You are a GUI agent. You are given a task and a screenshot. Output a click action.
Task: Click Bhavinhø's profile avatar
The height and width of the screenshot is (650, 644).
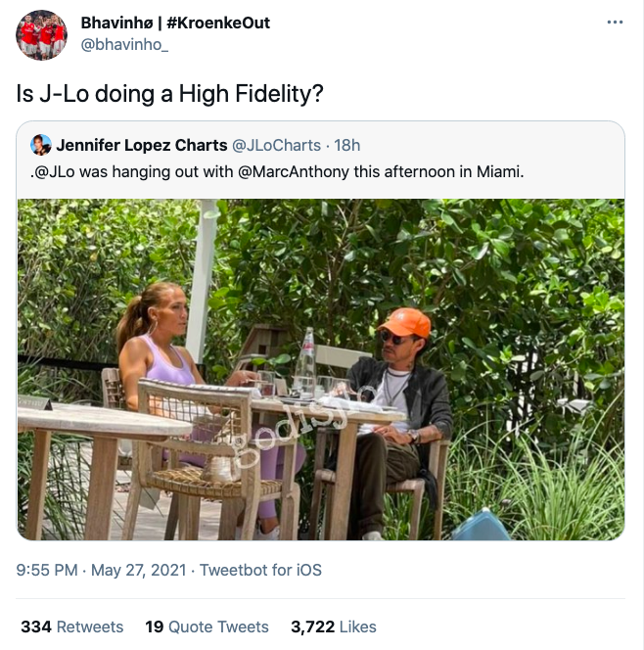point(41,35)
